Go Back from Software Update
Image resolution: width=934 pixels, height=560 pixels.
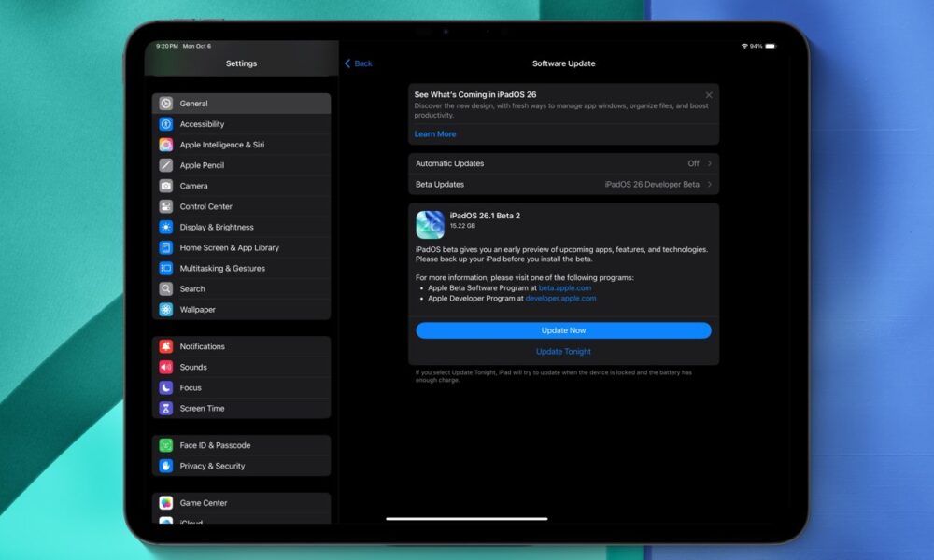pyautogui.click(x=359, y=63)
